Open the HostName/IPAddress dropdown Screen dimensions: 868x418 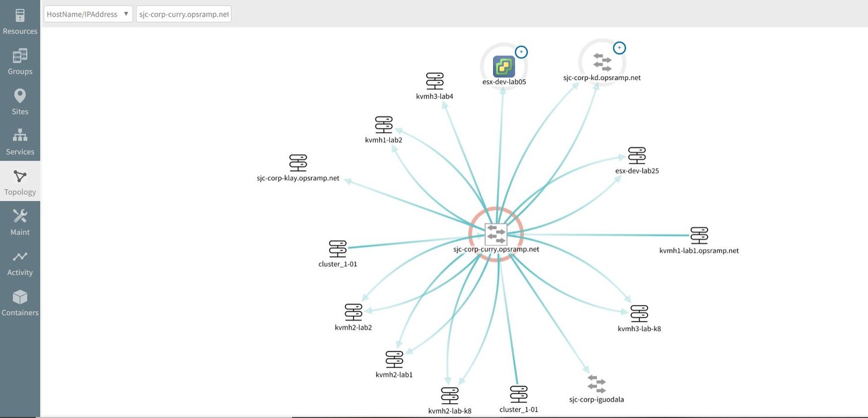pos(88,14)
